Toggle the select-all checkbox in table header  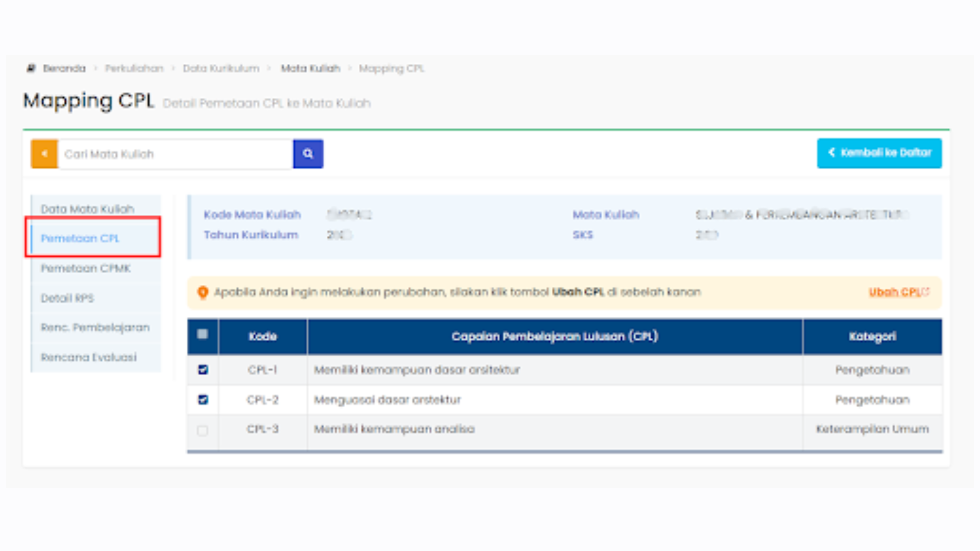click(203, 334)
